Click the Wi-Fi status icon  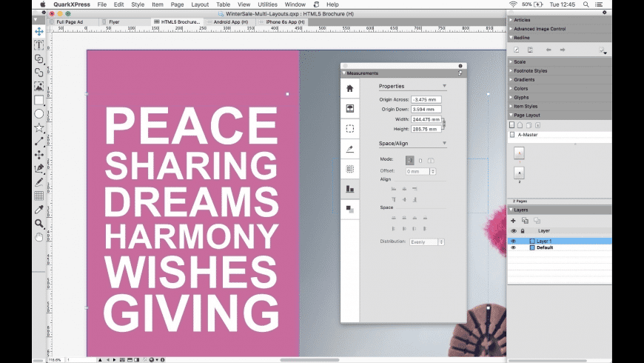click(x=513, y=4)
